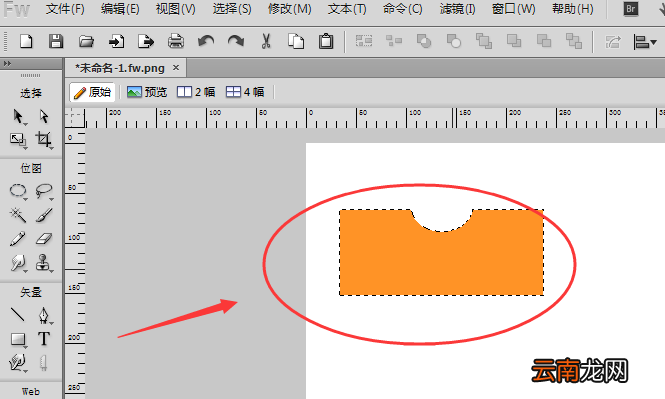665x399 pixels.
Task: Select the Knife tool
Action: (43, 363)
